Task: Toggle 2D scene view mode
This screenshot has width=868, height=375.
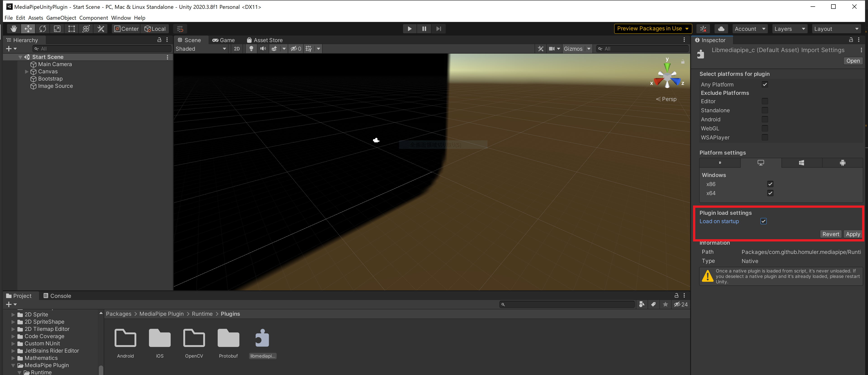Action: (237, 49)
